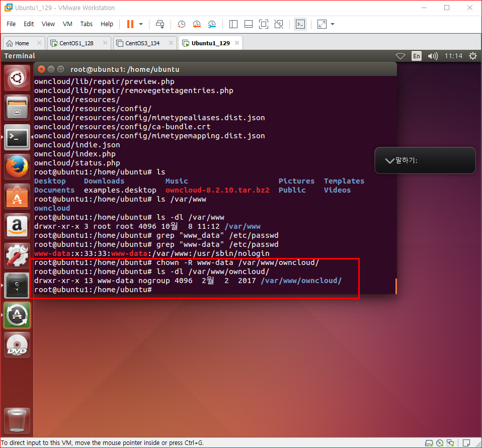
Task: Click the 11:14 clock indicator
Action: tap(453, 56)
